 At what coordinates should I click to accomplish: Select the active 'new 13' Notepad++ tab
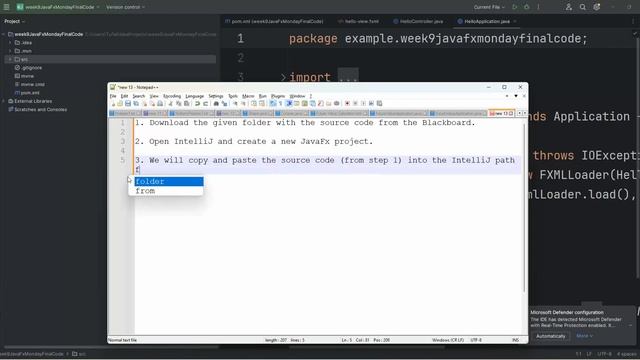click(x=501, y=113)
